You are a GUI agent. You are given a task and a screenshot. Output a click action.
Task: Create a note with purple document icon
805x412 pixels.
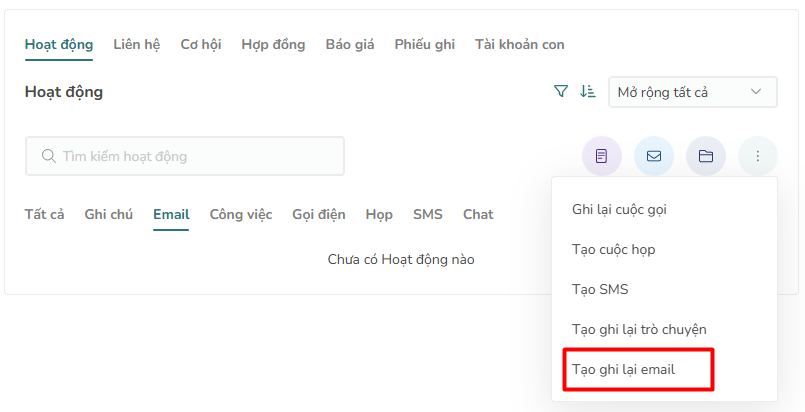(602, 156)
